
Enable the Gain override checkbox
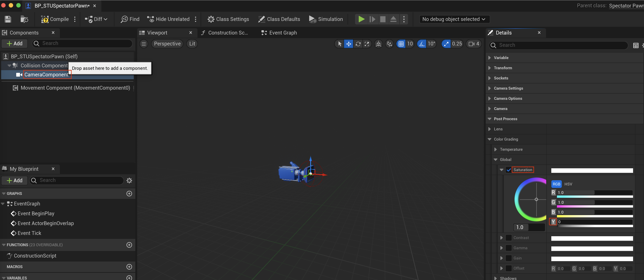pyautogui.click(x=509, y=258)
